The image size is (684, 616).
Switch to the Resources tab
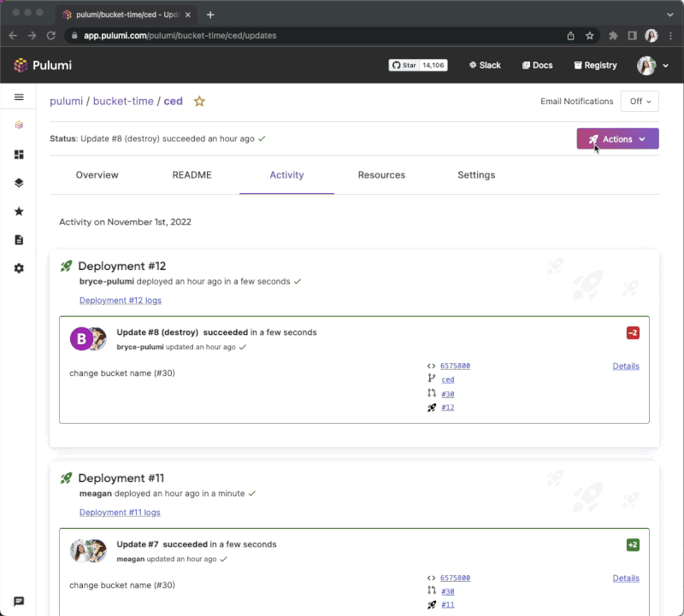[381, 175]
